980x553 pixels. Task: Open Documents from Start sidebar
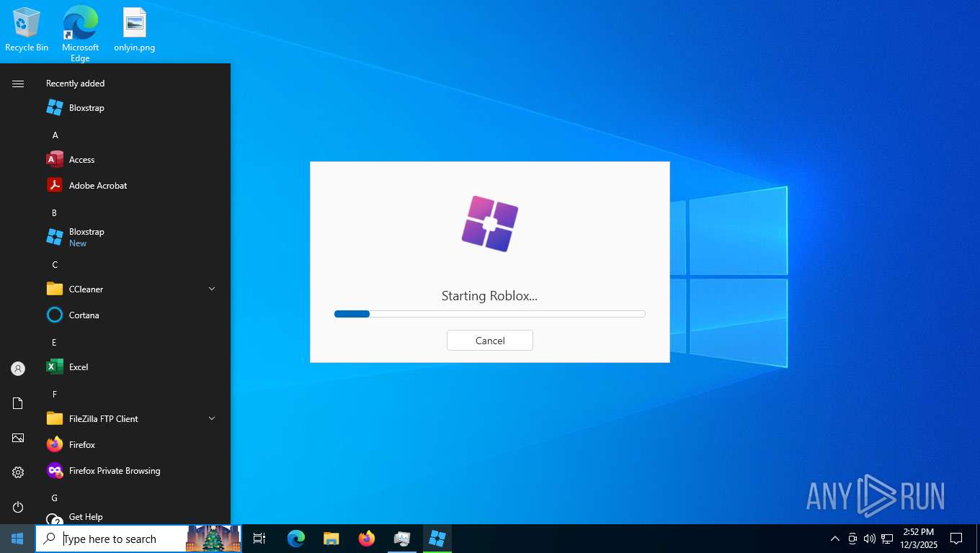click(18, 403)
